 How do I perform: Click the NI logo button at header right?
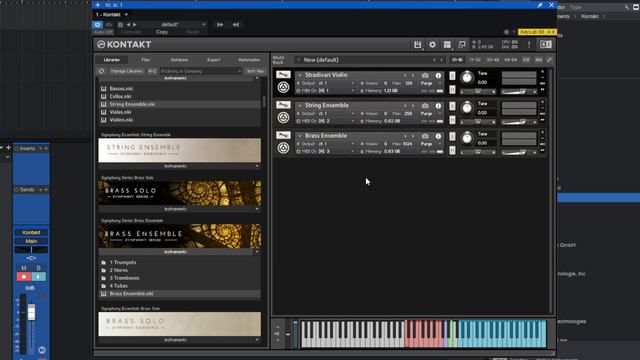(546, 44)
